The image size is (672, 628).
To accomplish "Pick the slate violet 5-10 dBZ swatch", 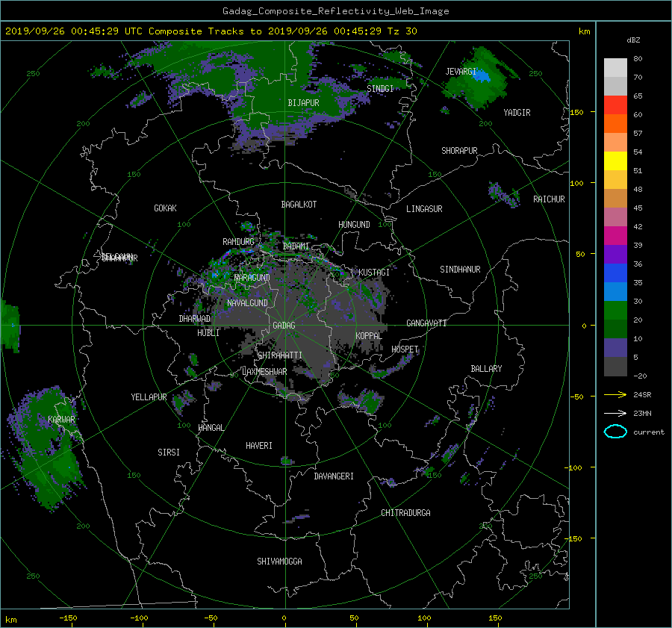I will pos(615,348).
